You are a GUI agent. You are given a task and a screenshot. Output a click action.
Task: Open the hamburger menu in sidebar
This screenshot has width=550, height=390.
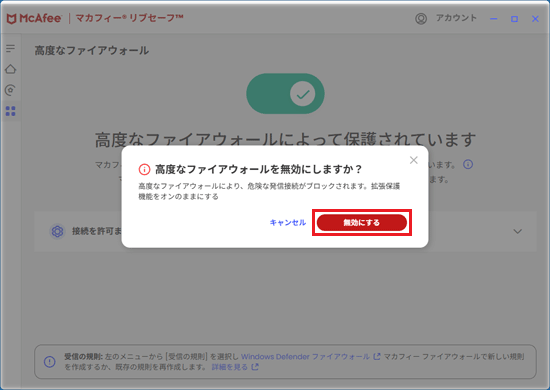(11, 48)
